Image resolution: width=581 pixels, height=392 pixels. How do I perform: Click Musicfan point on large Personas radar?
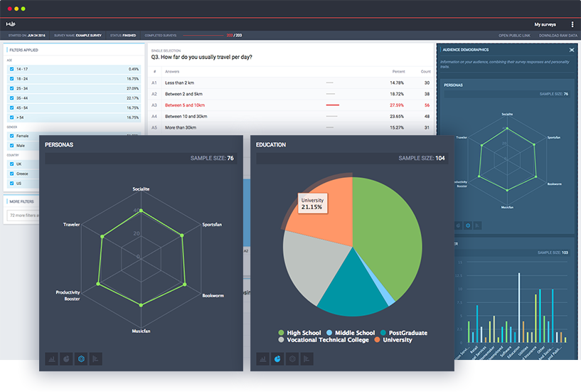(141, 304)
